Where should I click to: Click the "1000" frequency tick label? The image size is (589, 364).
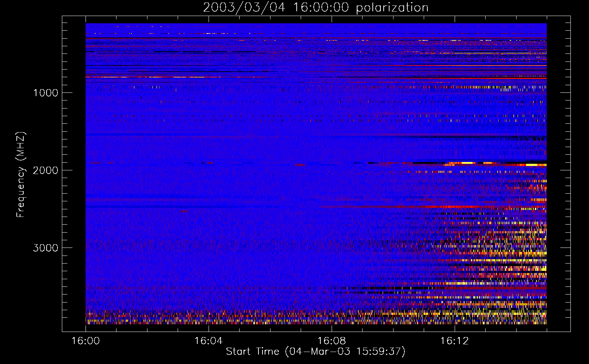pos(46,93)
